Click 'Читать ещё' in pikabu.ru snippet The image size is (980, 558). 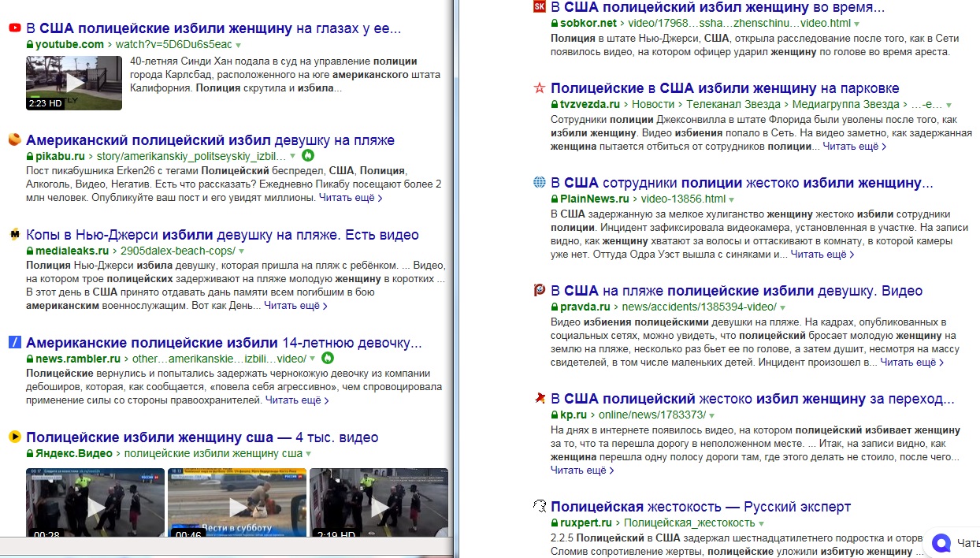point(350,198)
